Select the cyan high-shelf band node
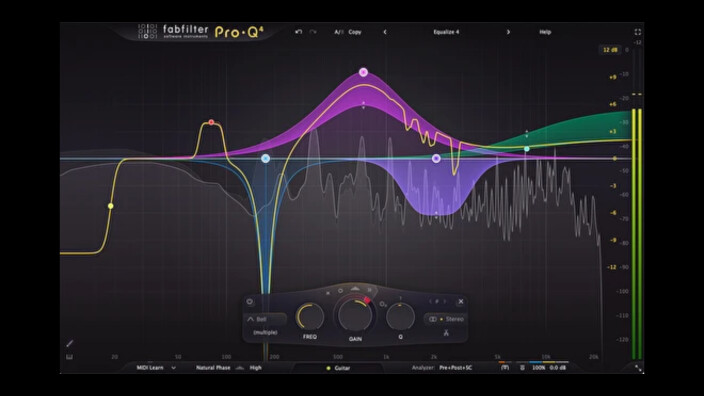Screen dimensions: 704x396 527,149
